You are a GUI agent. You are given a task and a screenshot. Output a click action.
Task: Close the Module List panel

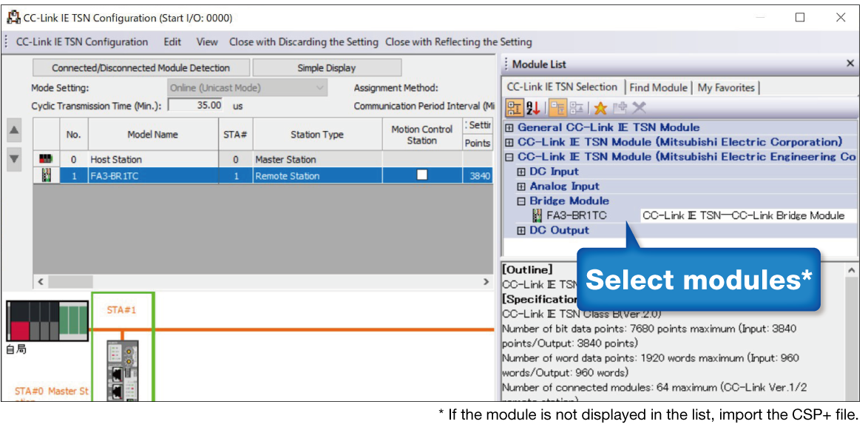(850, 64)
